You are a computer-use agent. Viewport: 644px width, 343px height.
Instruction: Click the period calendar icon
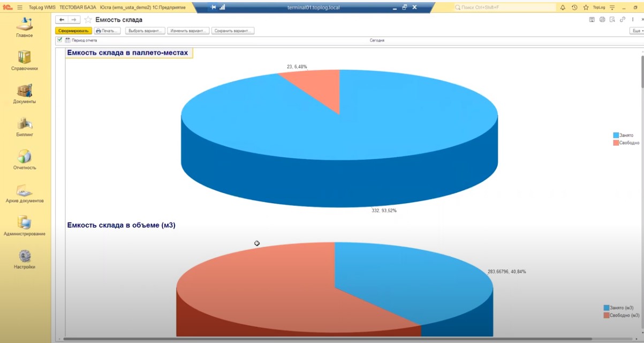[68, 40]
